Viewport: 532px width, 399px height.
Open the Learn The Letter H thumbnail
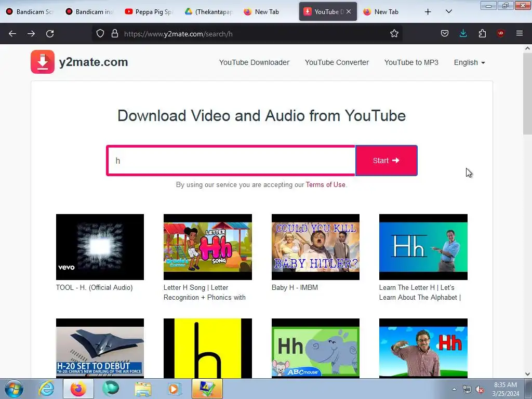pyautogui.click(x=423, y=247)
